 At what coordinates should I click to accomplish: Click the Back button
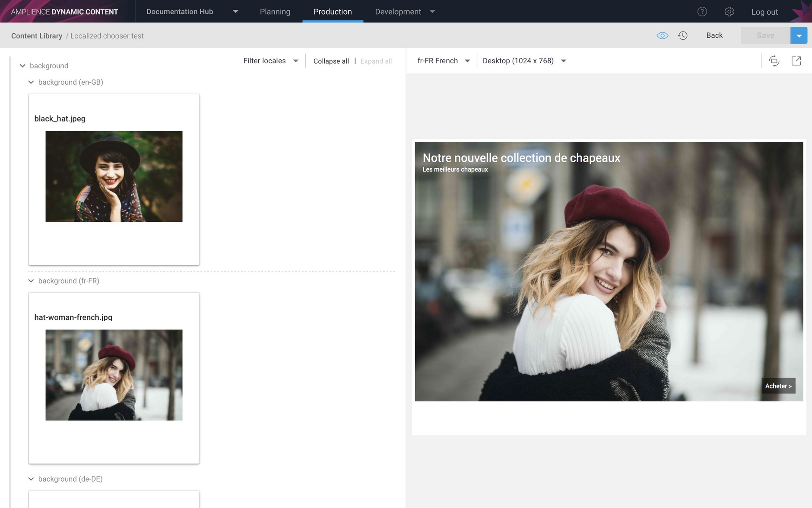(714, 35)
